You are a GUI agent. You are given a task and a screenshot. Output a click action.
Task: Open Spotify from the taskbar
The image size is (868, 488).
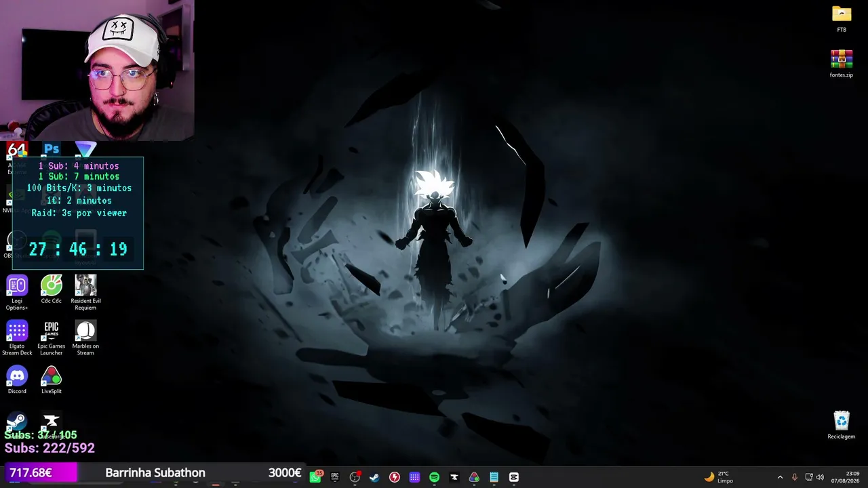pos(434,477)
